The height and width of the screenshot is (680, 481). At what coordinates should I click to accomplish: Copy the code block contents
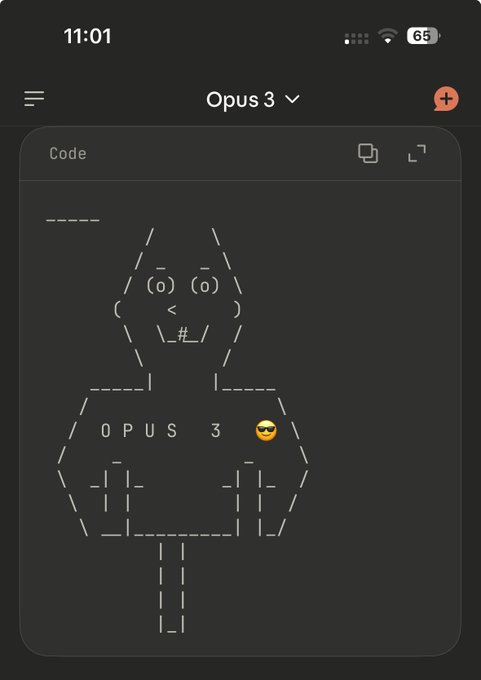coord(368,154)
